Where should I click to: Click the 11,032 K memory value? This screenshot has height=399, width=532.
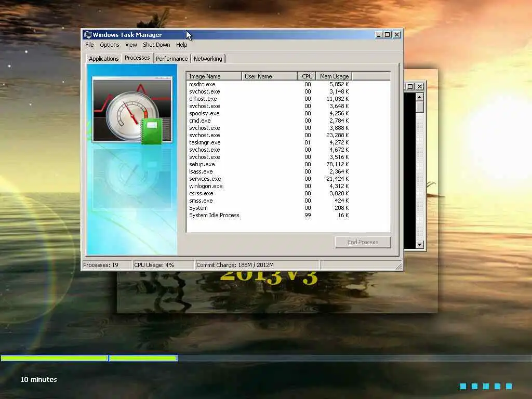tap(337, 99)
